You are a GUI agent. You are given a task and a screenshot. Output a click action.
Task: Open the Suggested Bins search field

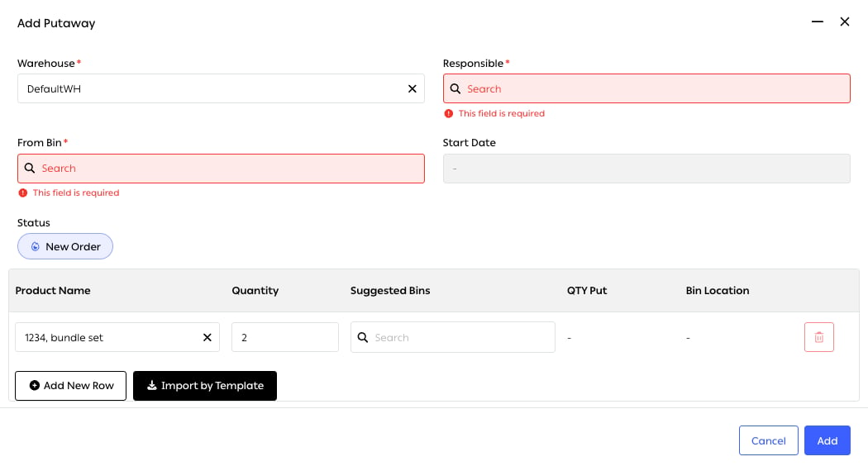click(x=453, y=337)
